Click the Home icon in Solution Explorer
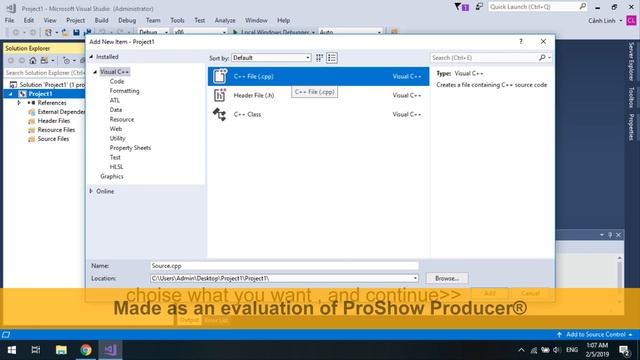 33,60
